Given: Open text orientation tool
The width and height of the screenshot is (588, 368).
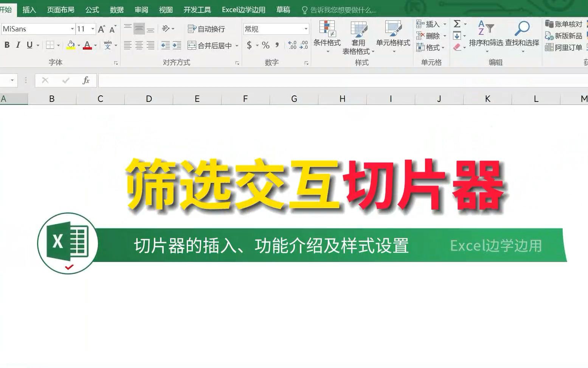Looking at the screenshot, I should (x=166, y=28).
